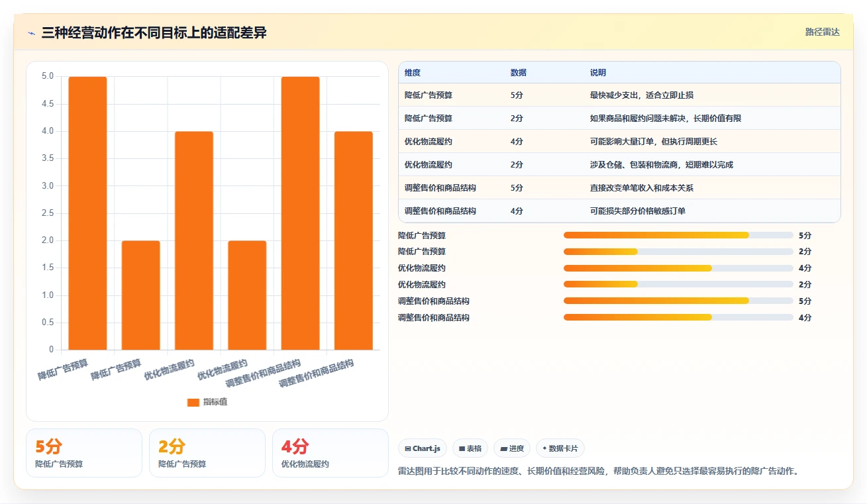Select the 数据卡片 chip
Viewport: 867px width, 504px height.
(x=560, y=448)
